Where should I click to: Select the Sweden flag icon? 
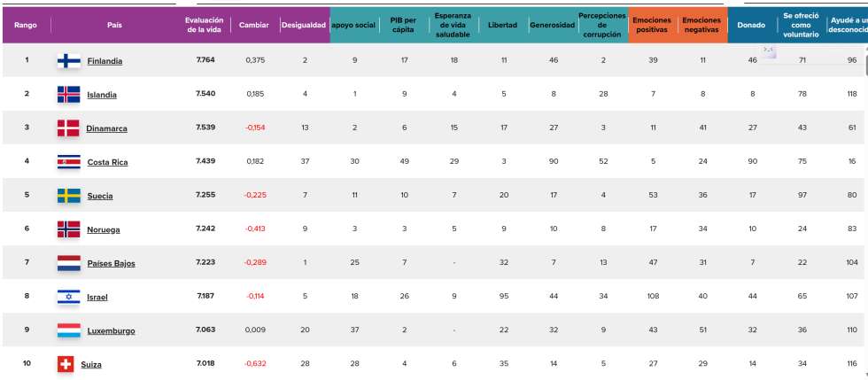68,195
